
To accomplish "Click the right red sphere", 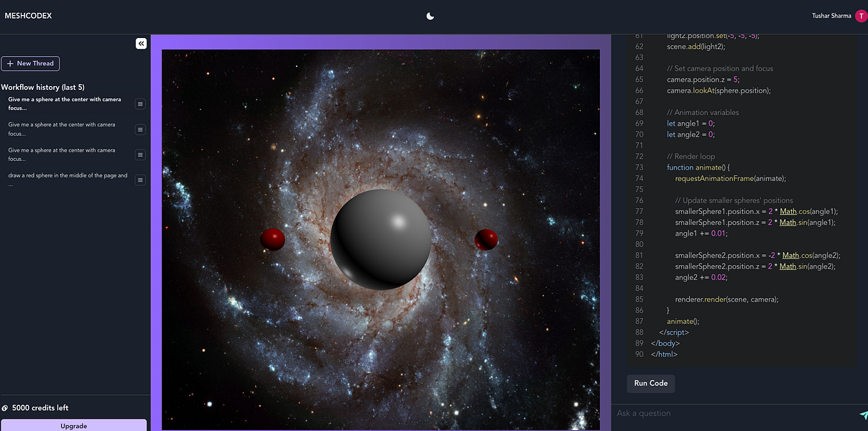I will pos(486,240).
